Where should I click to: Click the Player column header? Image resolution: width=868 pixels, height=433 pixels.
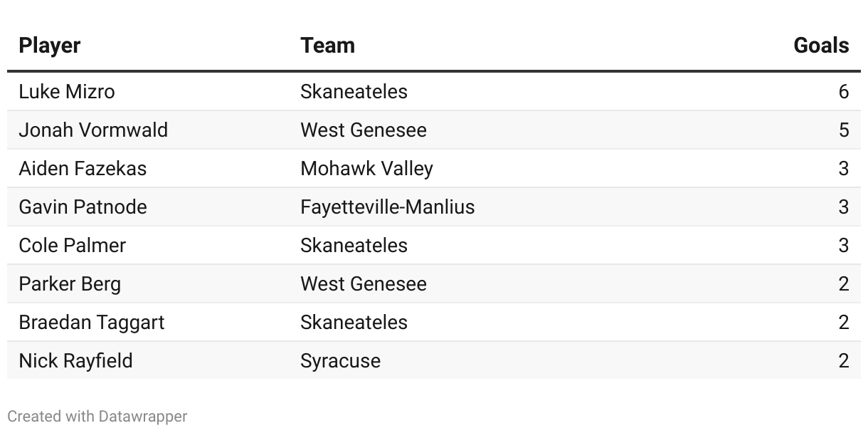[x=50, y=46]
